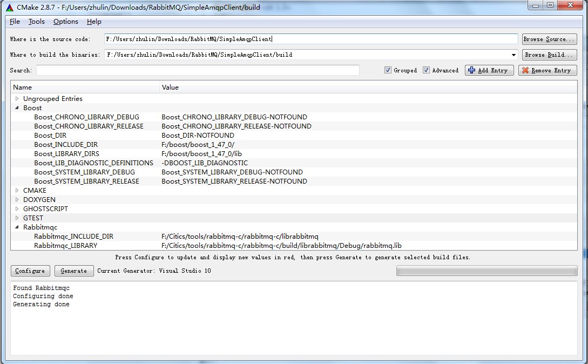Click value ending in Debug/rabbitmq.lib
Image resolution: width=588 pixels, height=364 pixels.
tap(282, 245)
